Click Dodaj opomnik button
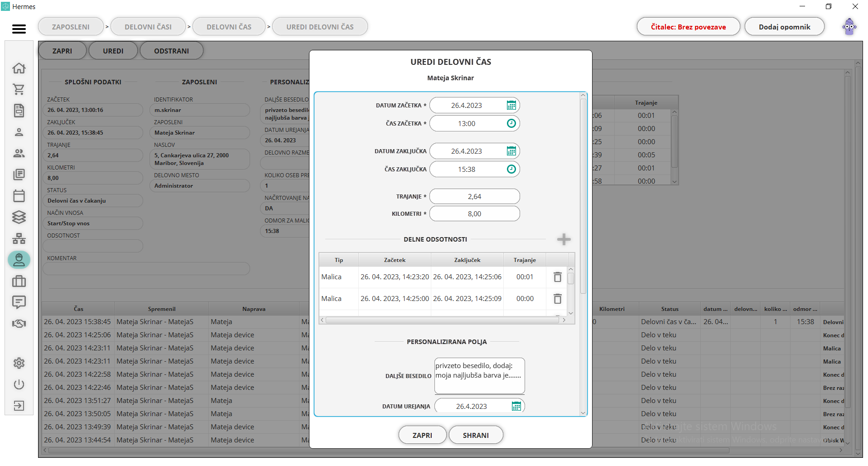 click(784, 27)
